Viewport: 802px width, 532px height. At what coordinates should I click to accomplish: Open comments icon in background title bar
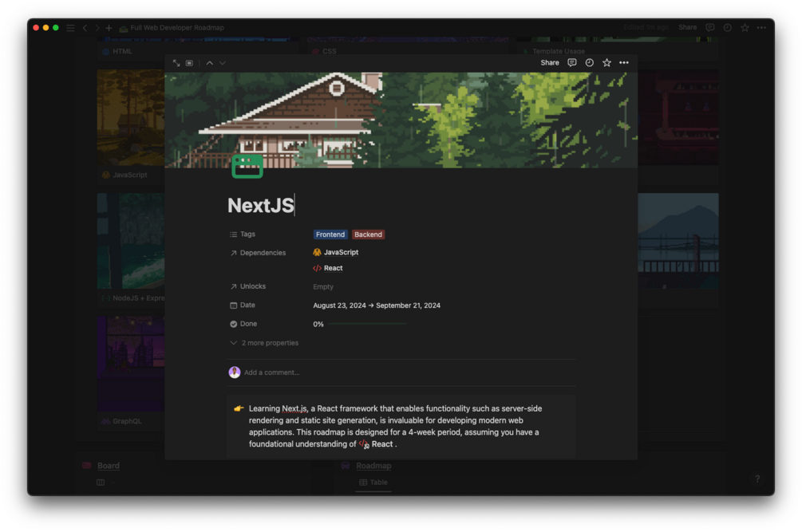click(710, 28)
